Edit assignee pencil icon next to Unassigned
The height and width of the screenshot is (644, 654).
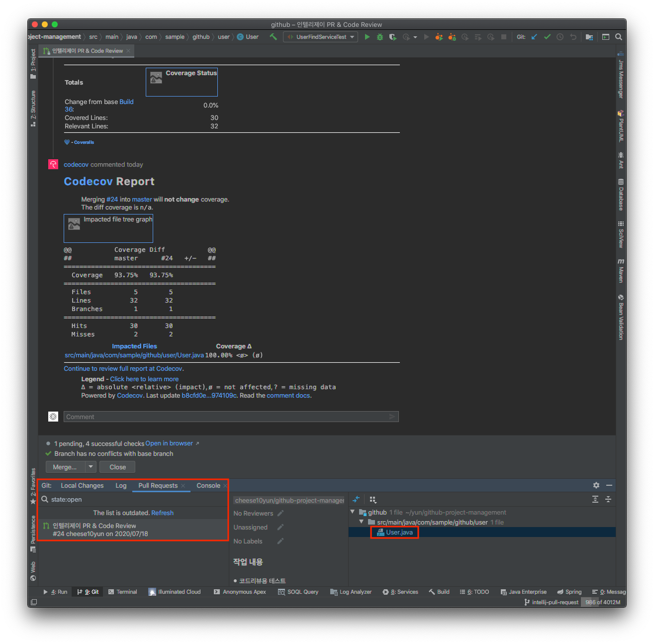pos(280,527)
